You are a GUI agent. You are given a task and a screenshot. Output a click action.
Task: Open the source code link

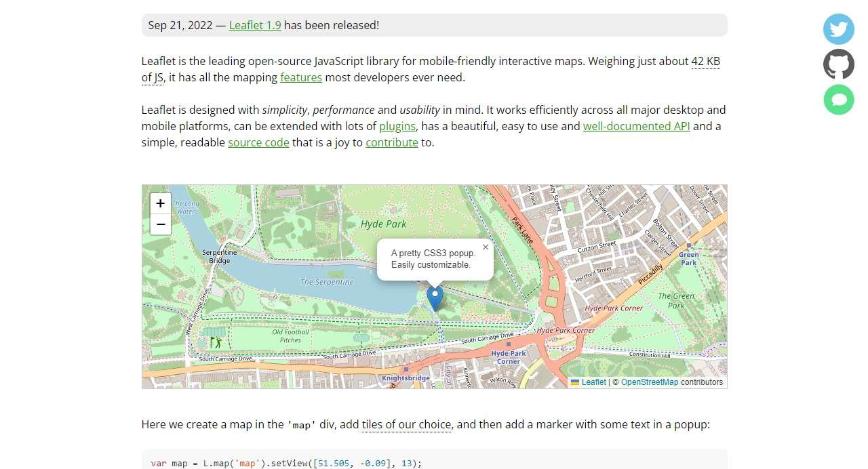point(258,142)
